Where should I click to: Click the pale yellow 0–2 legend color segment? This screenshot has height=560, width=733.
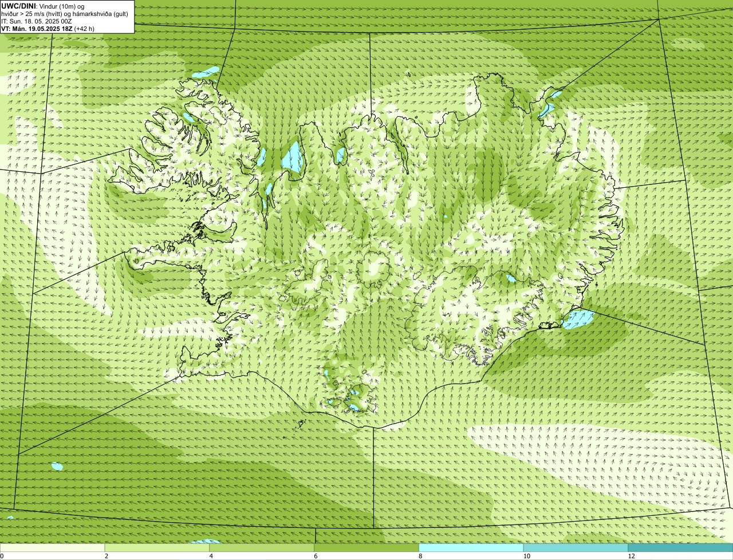coord(53,548)
